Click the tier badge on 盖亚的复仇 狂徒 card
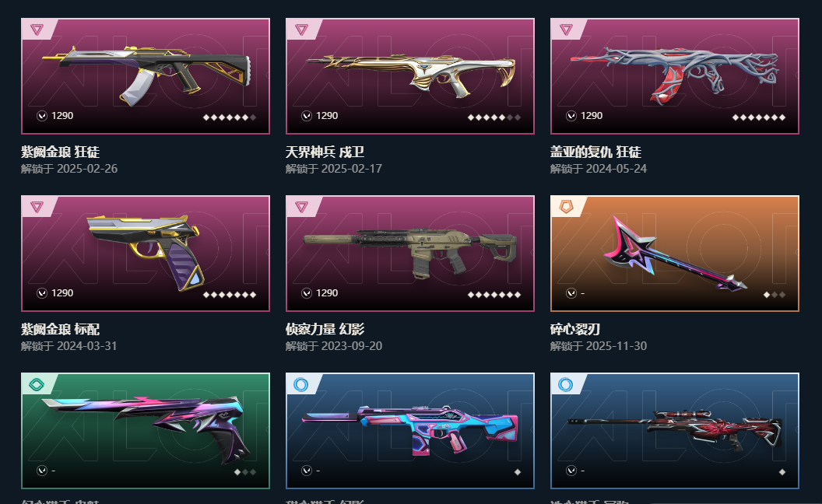Image resolution: width=822 pixels, height=504 pixels. point(566,30)
